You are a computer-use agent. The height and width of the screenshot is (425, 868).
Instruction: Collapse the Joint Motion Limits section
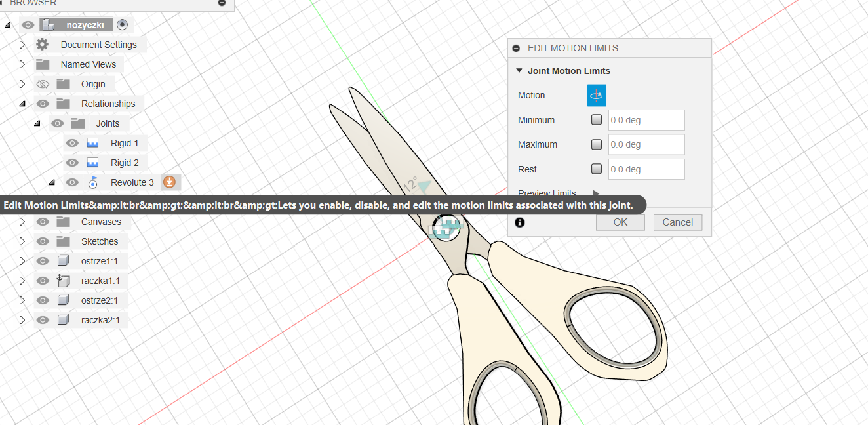pyautogui.click(x=519, y=71)
